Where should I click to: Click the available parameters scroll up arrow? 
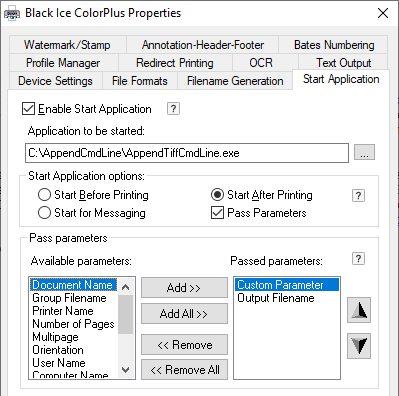pos(126,287)
